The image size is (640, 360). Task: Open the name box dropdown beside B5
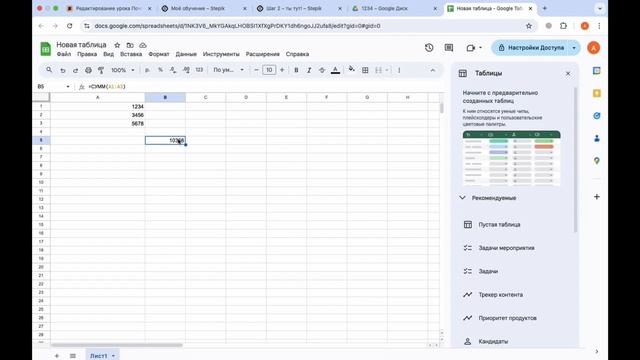click(68, 87)
